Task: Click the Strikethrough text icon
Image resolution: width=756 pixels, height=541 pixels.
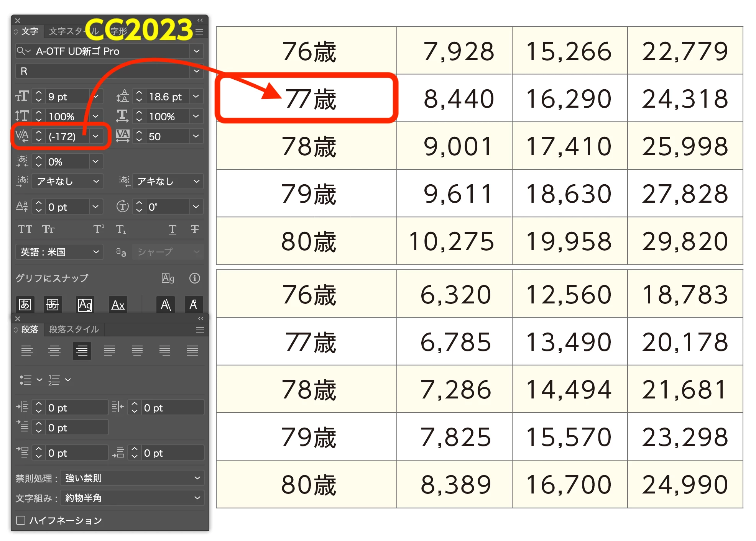Action: (x=194, y=229)
